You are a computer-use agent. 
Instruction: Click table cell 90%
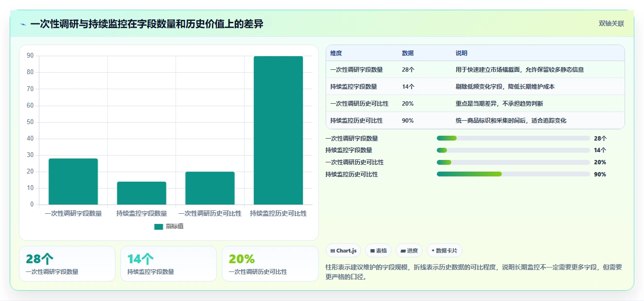(408, 121)
